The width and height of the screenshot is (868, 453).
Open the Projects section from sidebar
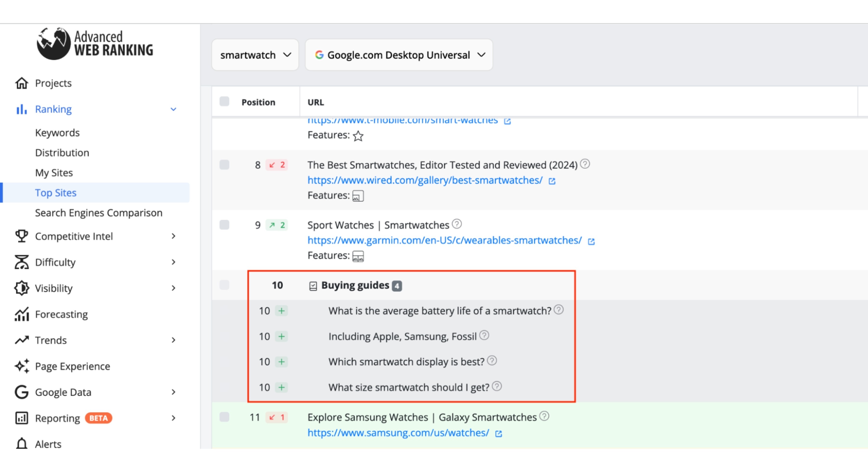tap(53, 83)
